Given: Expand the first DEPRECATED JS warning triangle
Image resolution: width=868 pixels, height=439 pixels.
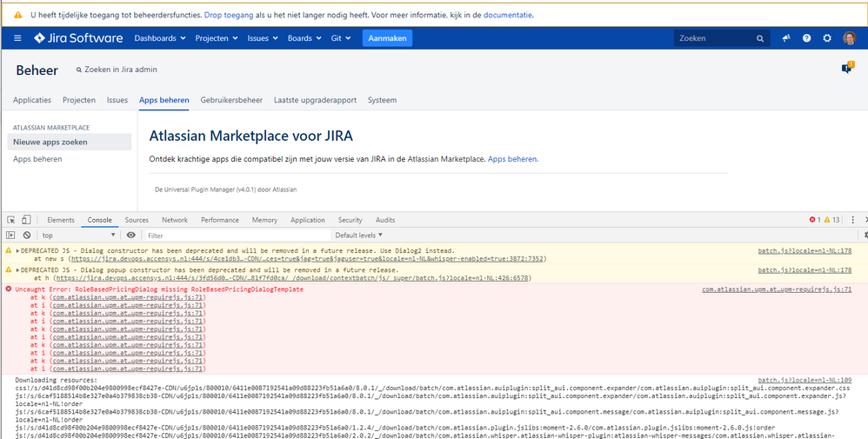Looking at the screenshot, I should point(17,250).
